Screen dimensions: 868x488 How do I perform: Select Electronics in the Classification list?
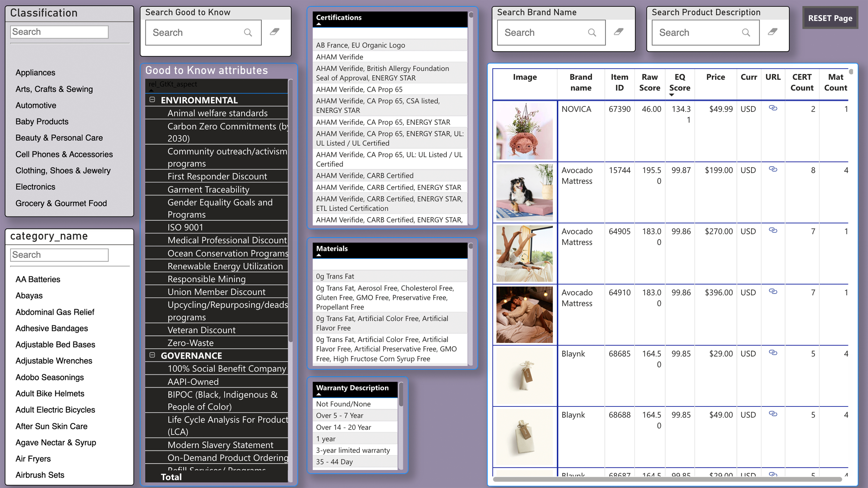(x=35, y=187)
